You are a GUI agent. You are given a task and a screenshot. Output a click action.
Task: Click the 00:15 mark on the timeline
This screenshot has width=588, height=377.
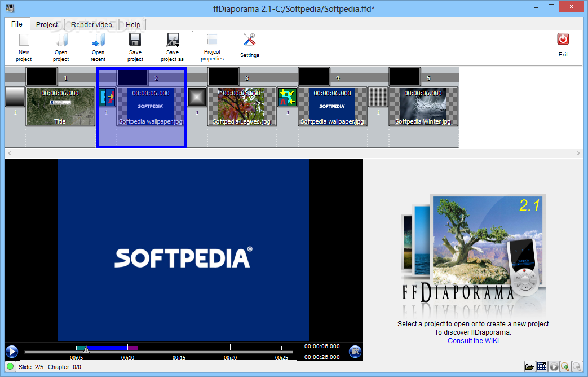(179, 357)
